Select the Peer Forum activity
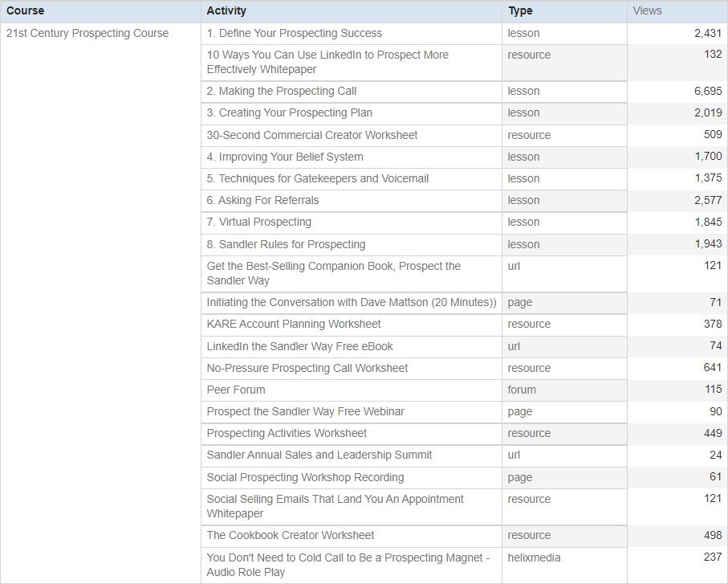 (236, 390)
